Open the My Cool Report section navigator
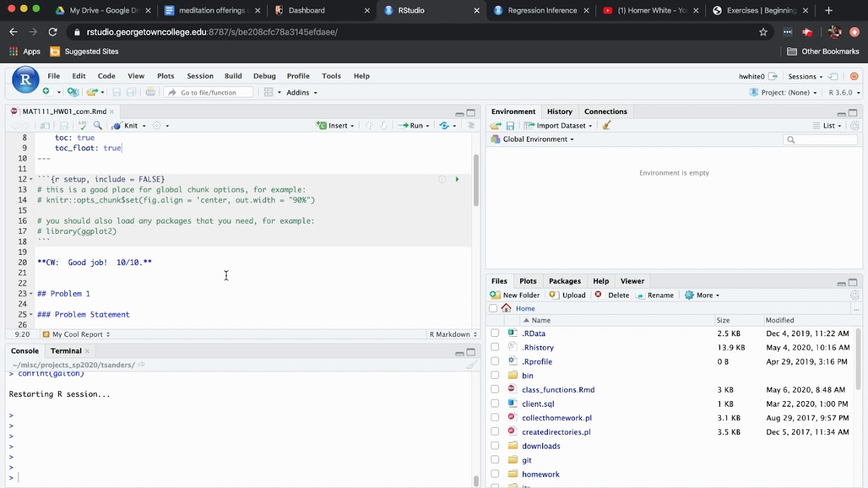This screenshot has width=868, height=488. click(x=76, y=334)
